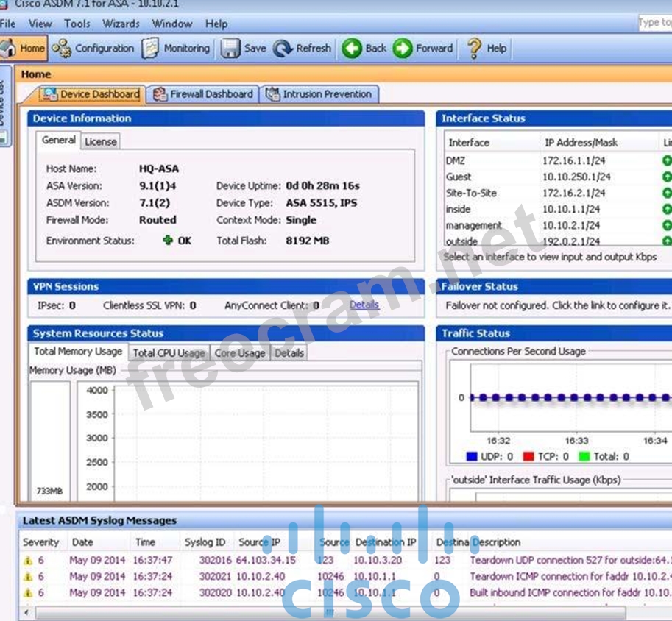Click the Save floppy disk icon

tap(231, 49)
